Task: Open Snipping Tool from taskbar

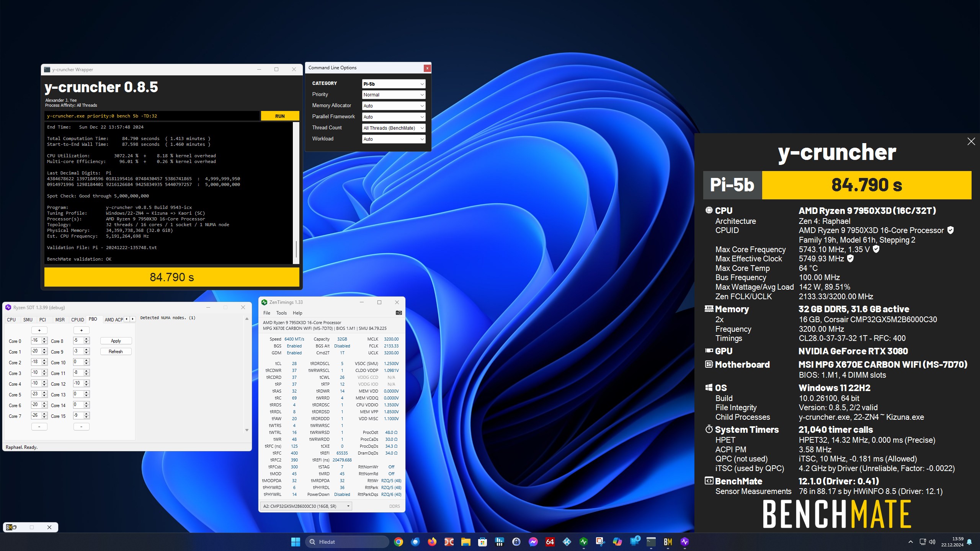Action: tap(600, 542)
